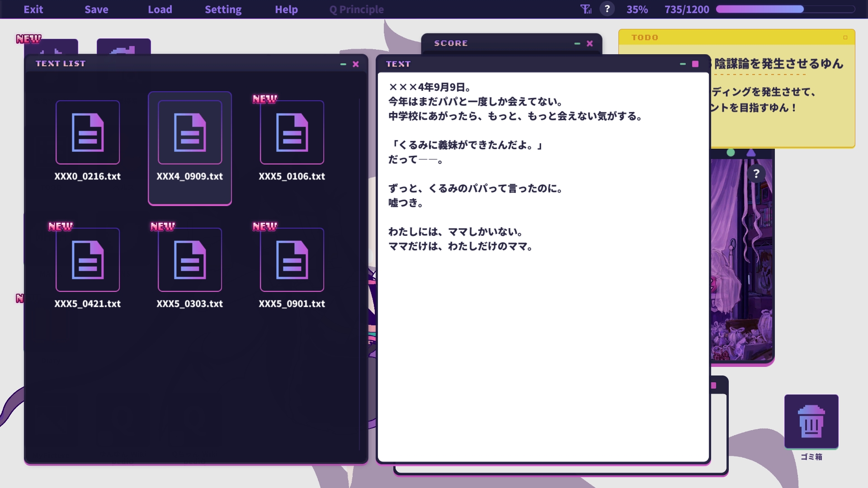Open the XXX5_0106.txt file icon

[292, 132]
